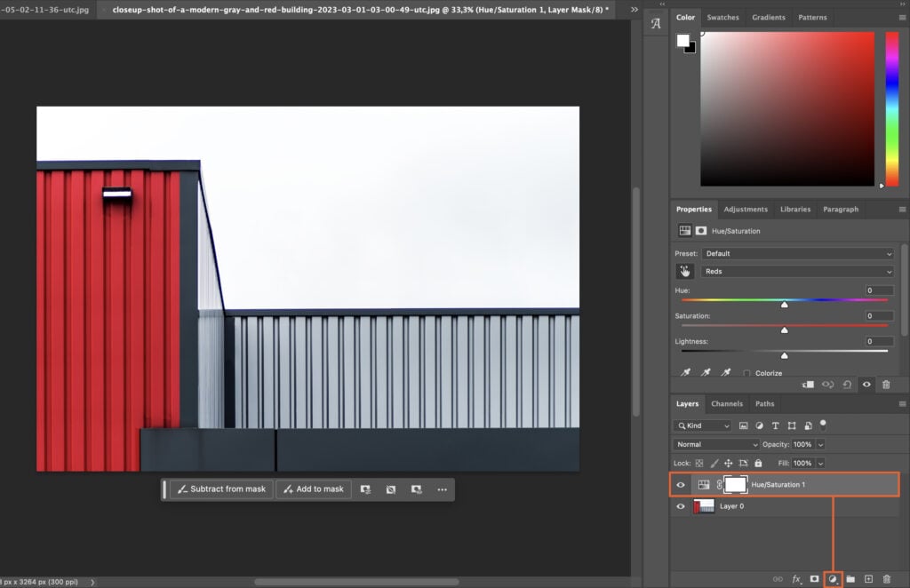910x588 pixels.
Task: Hide Layer 0 using its eye icon
Action: [x=680, y=505]
